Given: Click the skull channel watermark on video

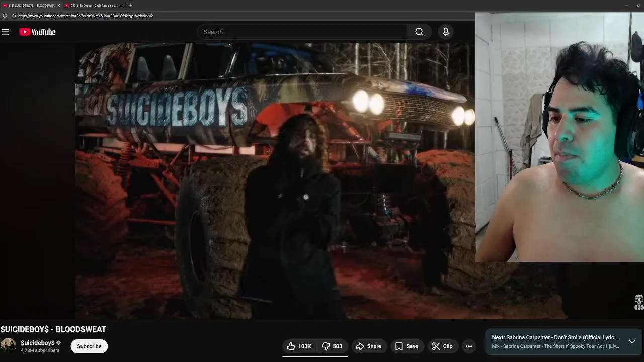Looking at the screenshot, I should [x=638, y=302].
